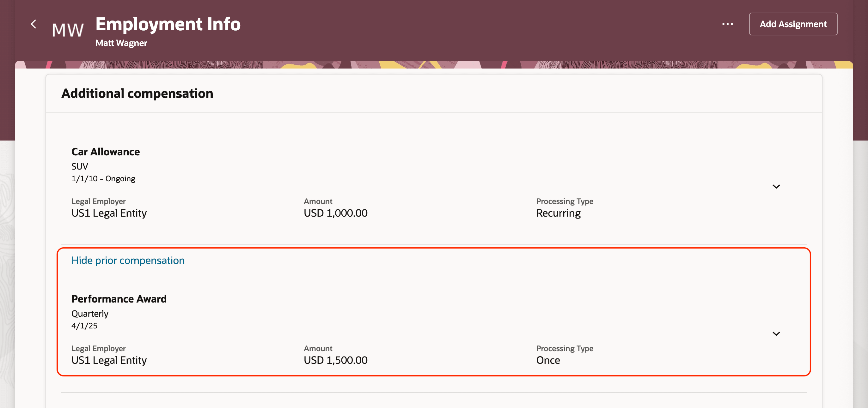The width and height of the screenshot is (868, 408).
Task: Click the Recurring processing type value
Action: coord(558,213)
